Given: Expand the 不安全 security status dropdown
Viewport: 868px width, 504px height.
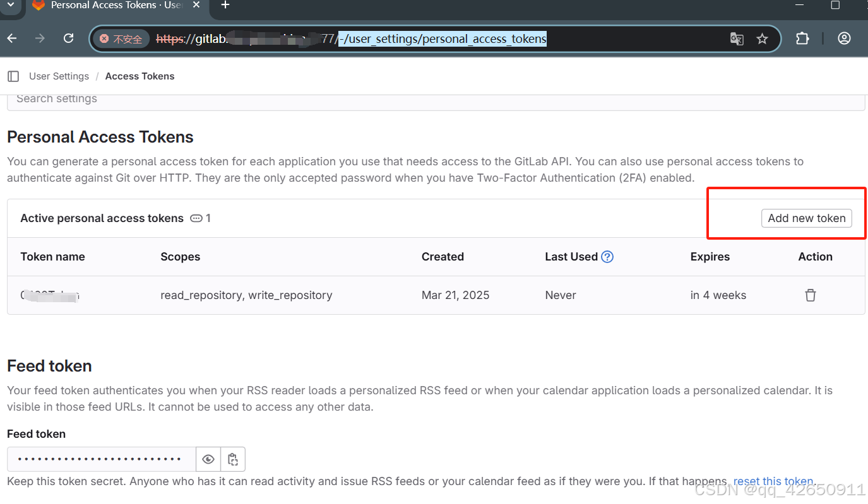Looking at the screenshot, I should (121, 38).
